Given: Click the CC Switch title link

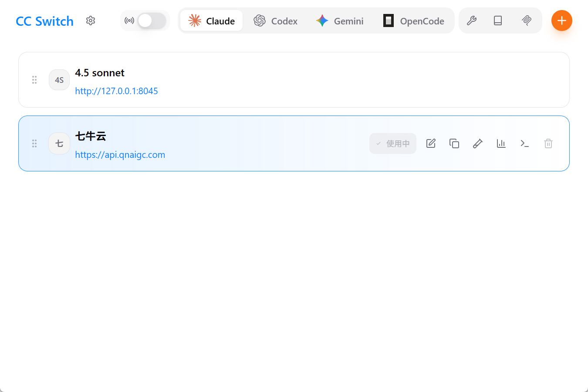Looking at the screenshot, I should pyautogui.click(x=44, y=21).
